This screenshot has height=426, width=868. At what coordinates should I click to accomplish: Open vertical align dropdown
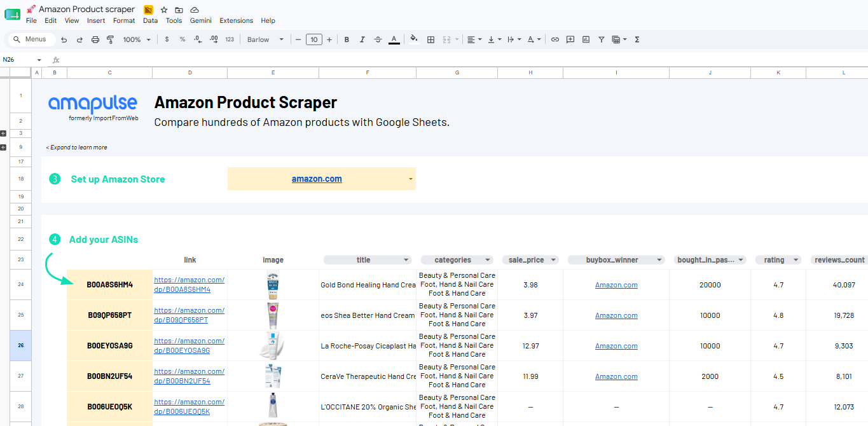pos(494,39)
